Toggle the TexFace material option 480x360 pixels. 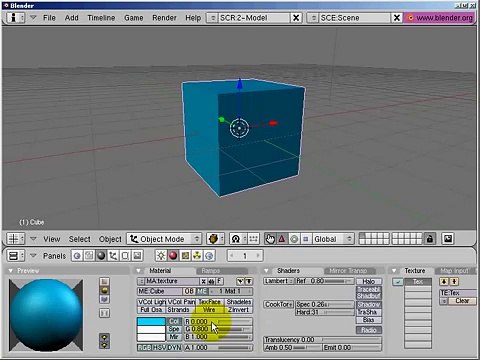[210, 302]
